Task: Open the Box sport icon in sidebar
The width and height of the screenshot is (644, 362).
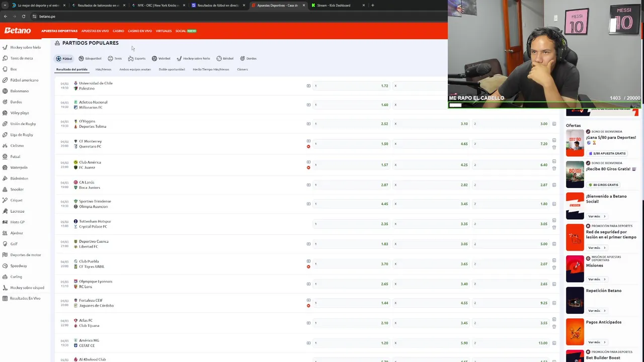Action: click(5, 69)
